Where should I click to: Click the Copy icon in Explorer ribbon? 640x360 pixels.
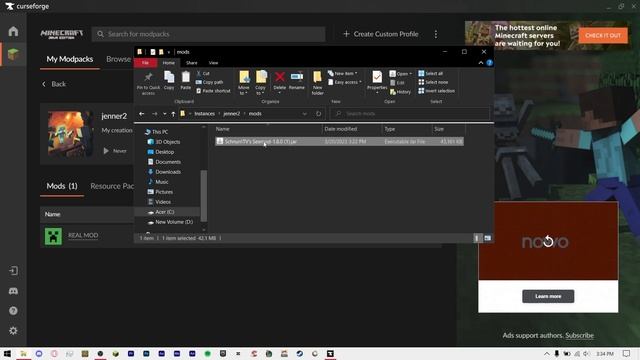tap(169, 80)
